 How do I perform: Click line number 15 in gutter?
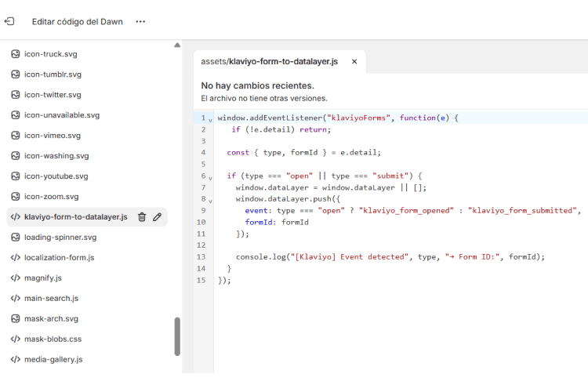(x=201, y=280)
